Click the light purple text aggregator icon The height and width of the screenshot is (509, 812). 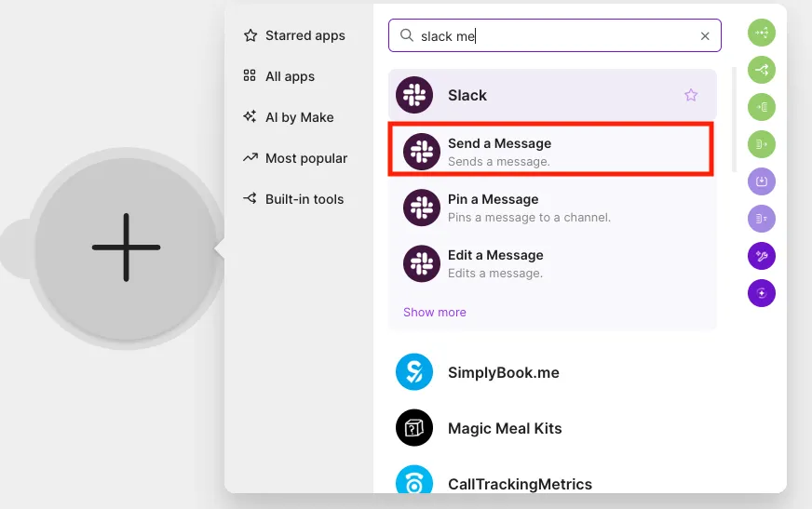point(762,219)
